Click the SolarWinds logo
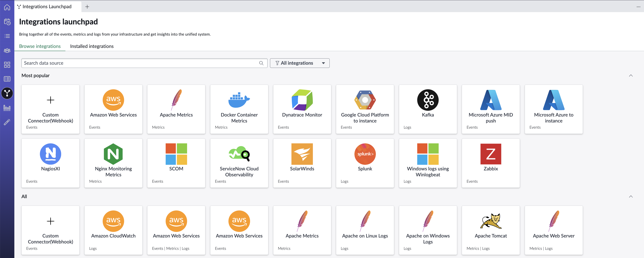The width and height of the screenshot is (644, 258). point(302,154)
